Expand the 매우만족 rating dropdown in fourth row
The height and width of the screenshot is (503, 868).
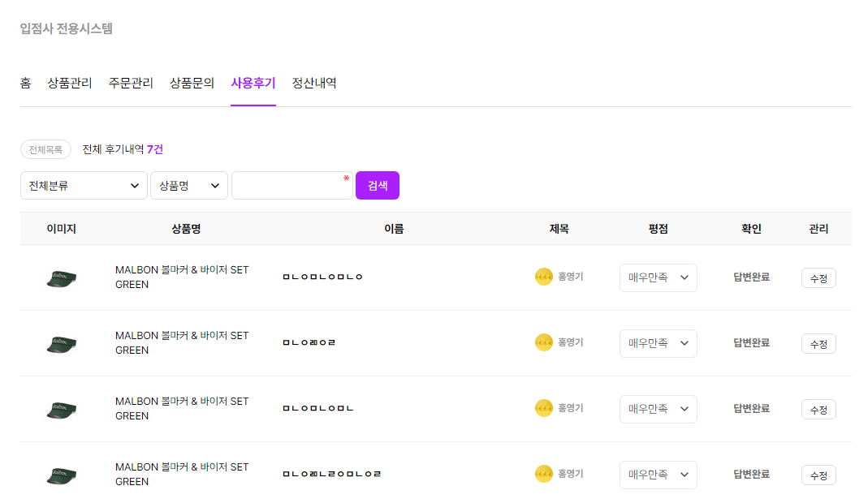(x=659, y=475)
